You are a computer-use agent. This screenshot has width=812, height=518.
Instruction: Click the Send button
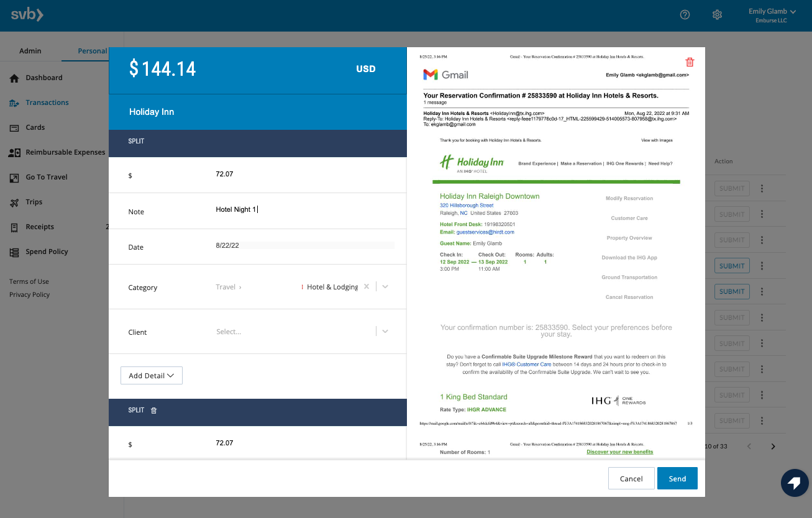click(677, 479)
